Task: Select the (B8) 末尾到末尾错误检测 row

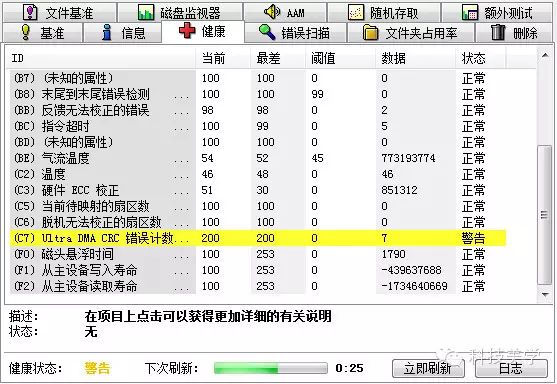Action: point(258,94)
